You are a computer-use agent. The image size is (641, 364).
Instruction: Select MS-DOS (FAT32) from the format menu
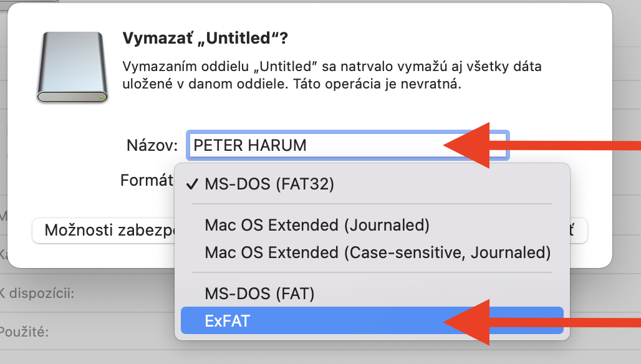pos(269,184)
